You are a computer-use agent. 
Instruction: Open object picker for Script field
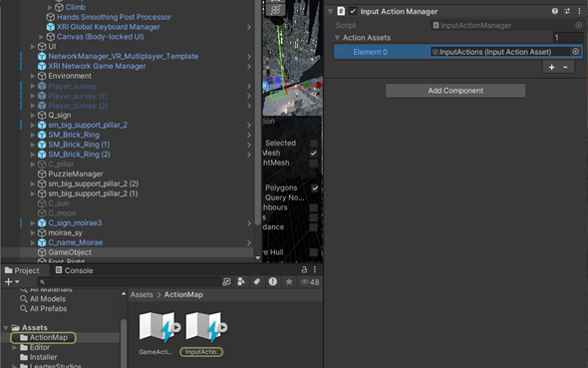579,25
